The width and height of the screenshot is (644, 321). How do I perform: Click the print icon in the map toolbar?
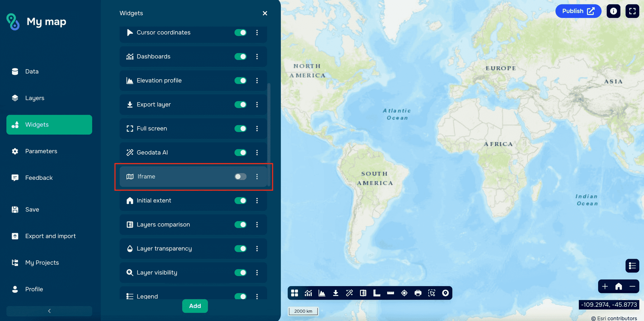tap(418, 293)
